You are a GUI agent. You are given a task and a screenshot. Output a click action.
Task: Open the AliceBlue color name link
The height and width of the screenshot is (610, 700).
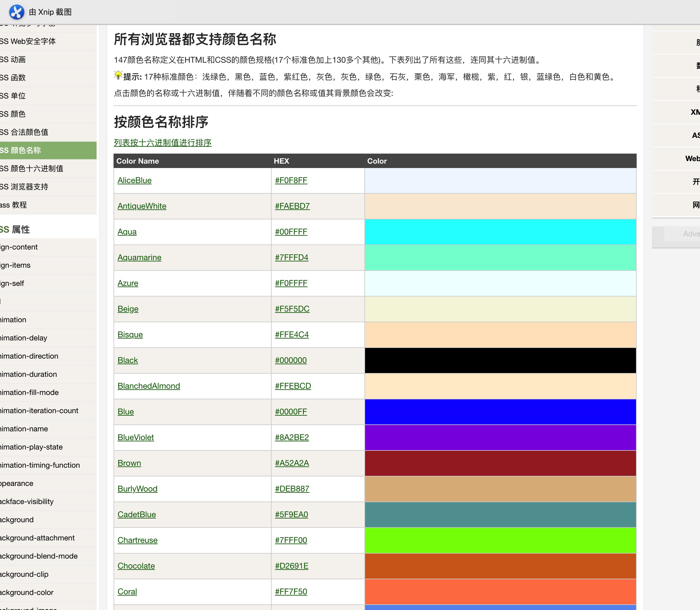pos(135,181)
